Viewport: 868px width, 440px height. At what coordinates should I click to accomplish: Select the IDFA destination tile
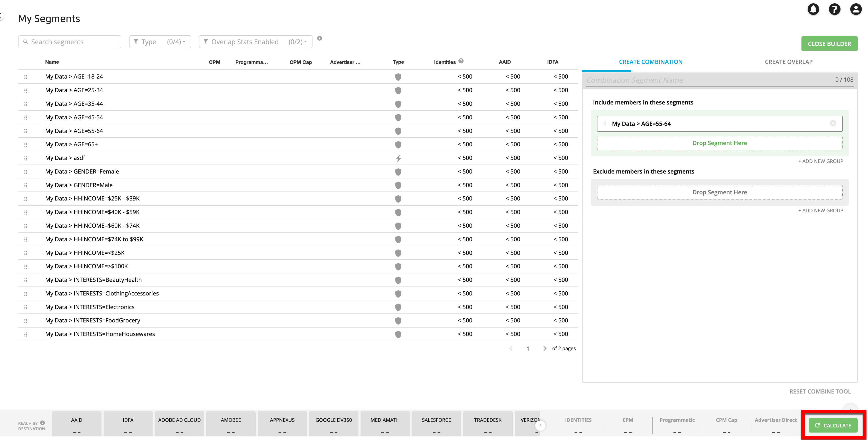(x=128, y=424)
